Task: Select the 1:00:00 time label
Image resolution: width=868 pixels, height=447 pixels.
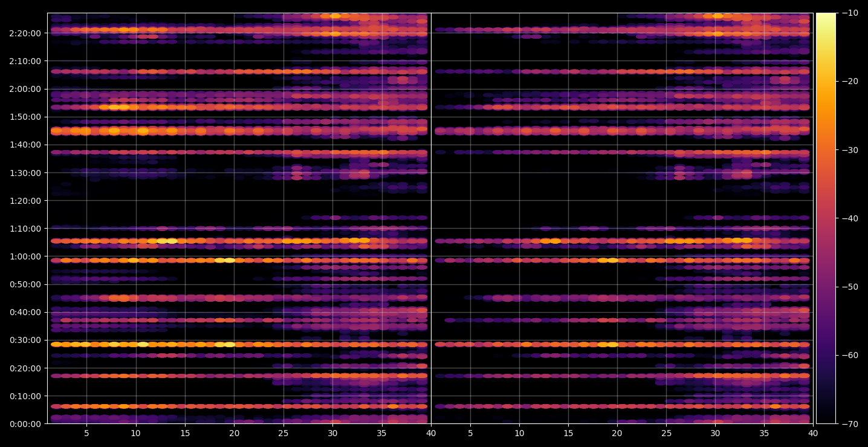Action: click(25, 256)
